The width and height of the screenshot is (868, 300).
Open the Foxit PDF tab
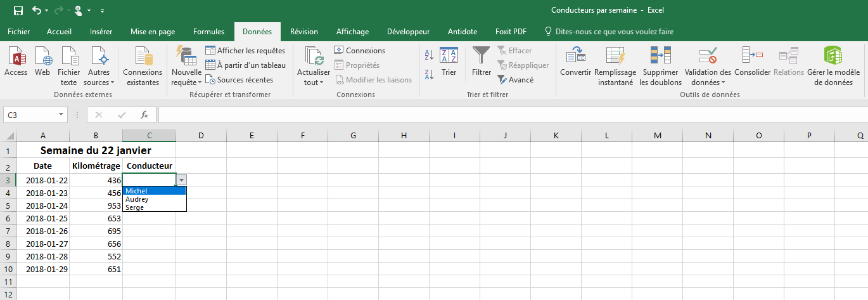(511, 32)
